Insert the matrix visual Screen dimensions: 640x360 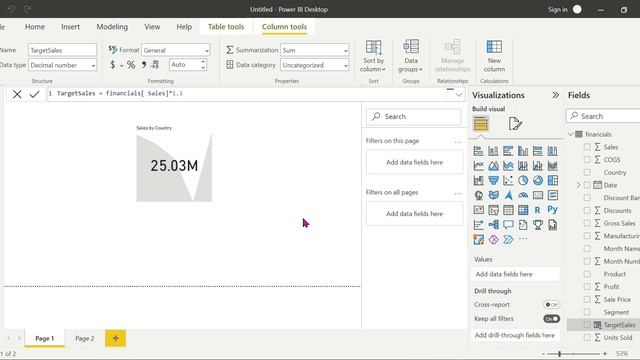click(x=523, y=210)
